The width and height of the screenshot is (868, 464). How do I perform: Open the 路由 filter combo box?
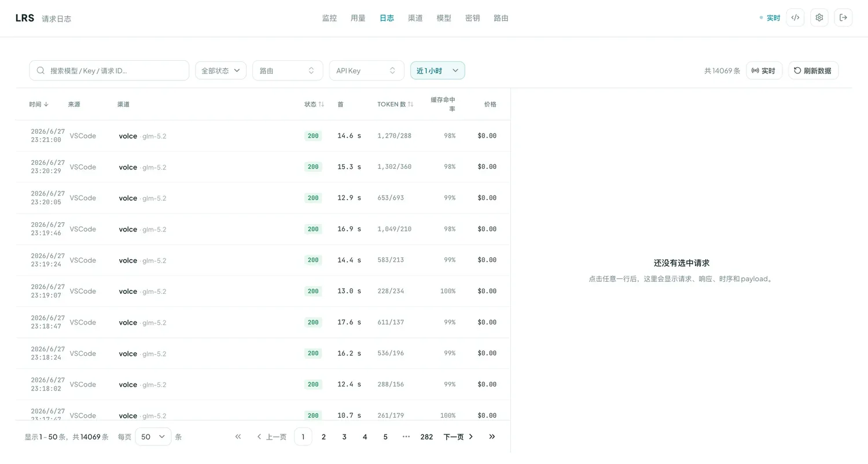(x=288, y=71)
